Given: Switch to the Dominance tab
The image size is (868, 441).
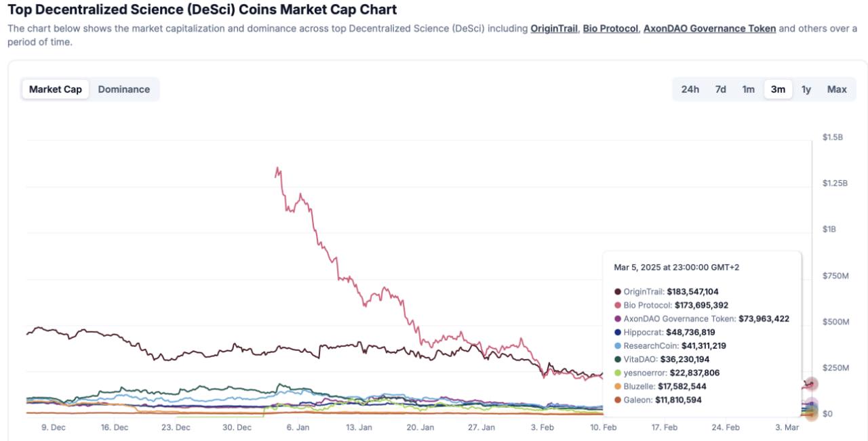Looking at the screenshot, I should pyautogui.click(x=124, y=89).
